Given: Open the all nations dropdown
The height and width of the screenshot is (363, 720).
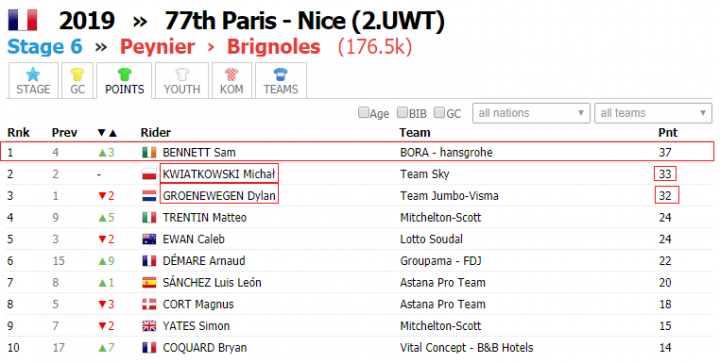Looking at the screenshot, I should (531, 113).
